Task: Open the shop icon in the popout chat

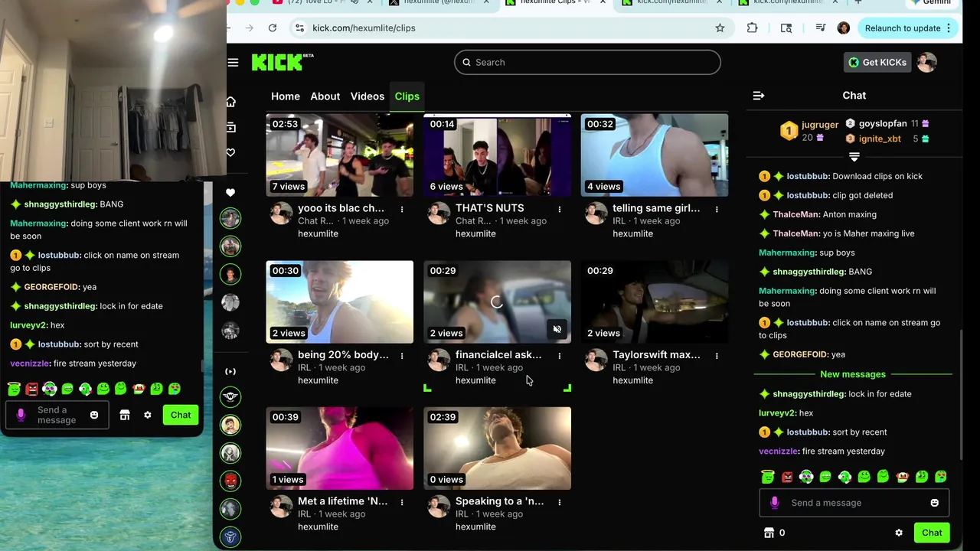Action: point(125,415)
